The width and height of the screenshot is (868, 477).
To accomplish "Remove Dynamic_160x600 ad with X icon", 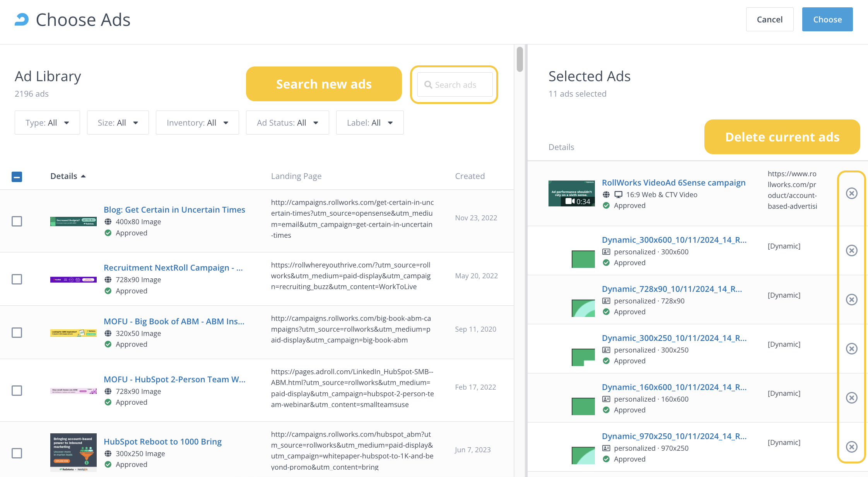I will pos(851,398).
